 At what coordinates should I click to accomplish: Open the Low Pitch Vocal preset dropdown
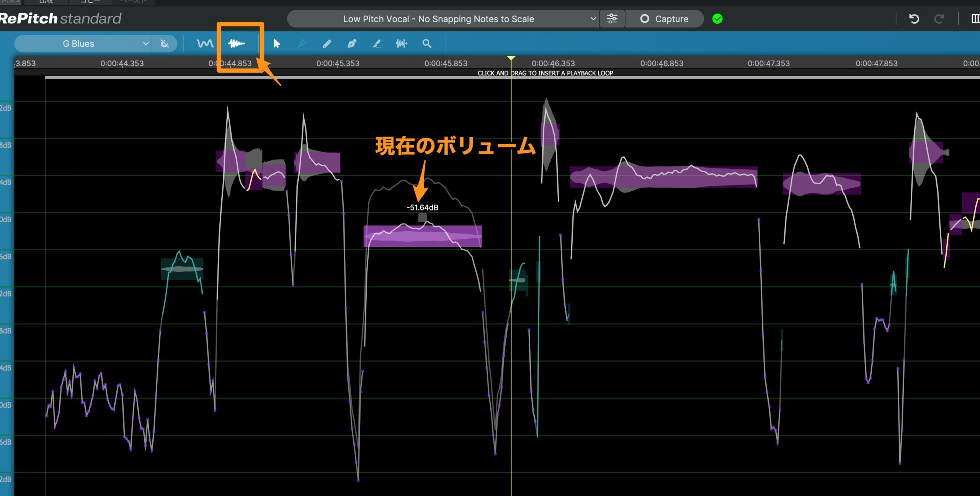[x=443, y=18]
